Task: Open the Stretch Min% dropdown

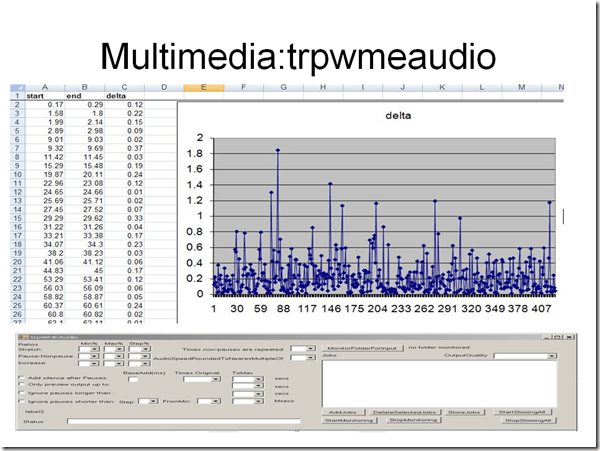Action: pos(95,349)
